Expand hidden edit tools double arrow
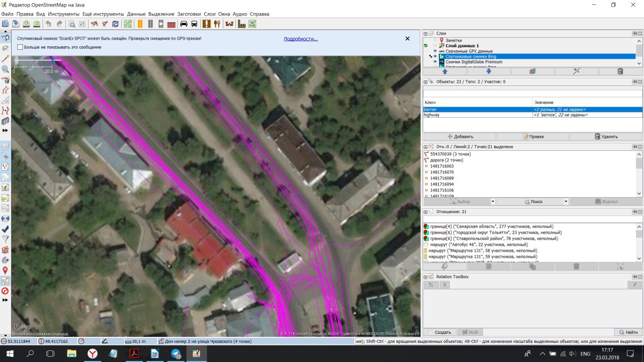 6,131
